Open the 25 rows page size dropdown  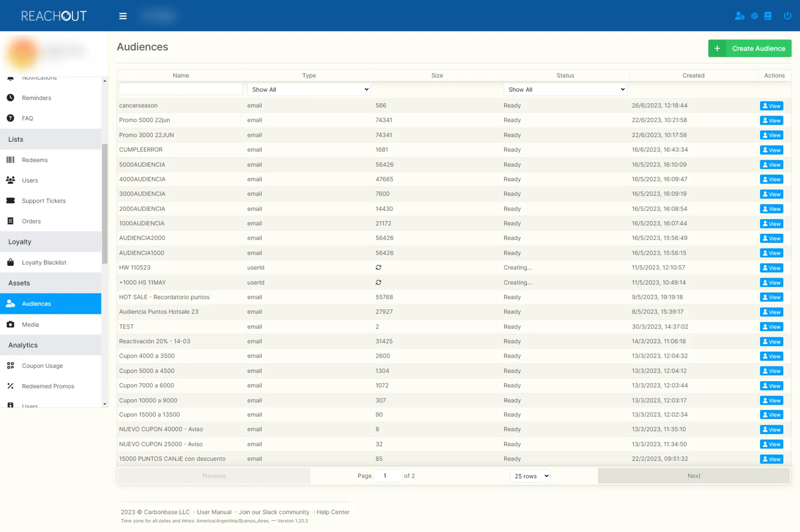point(531,476)
